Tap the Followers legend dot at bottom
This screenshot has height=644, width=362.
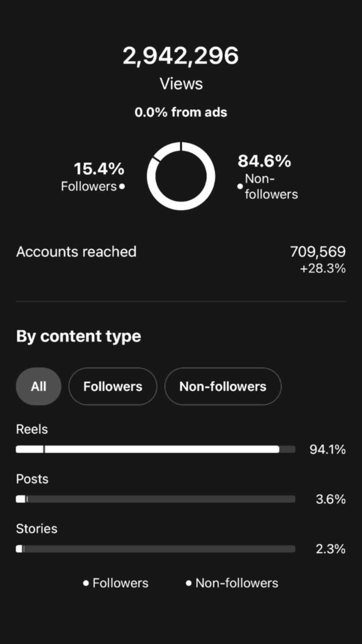click(x=86, y=583)
